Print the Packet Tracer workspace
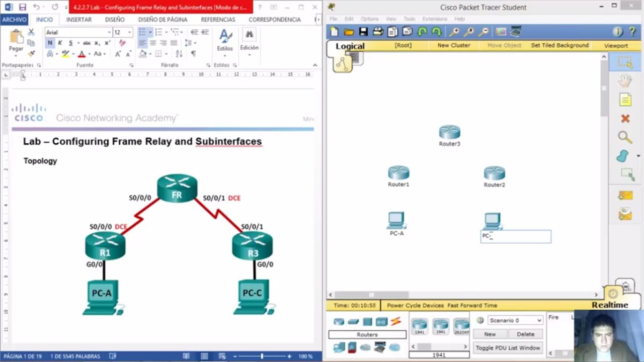The width and height of the screenshot is (644, 362). 378,32
